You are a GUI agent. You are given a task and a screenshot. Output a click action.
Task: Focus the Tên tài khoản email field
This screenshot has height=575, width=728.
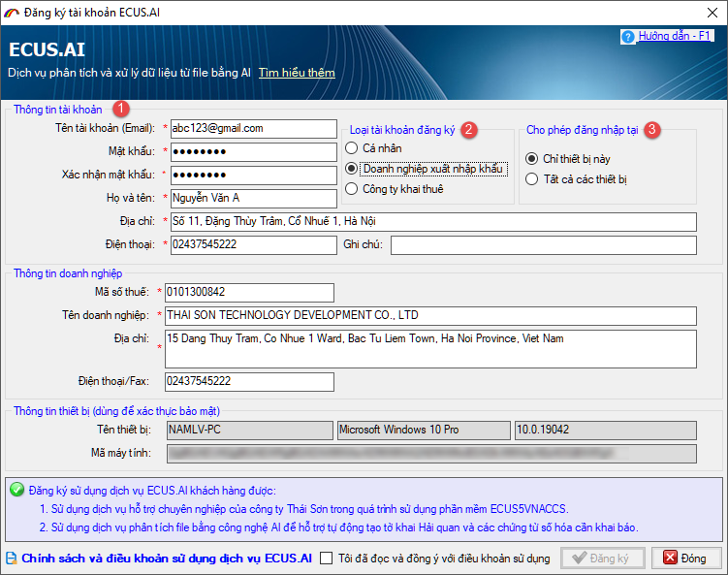[252, 128]
